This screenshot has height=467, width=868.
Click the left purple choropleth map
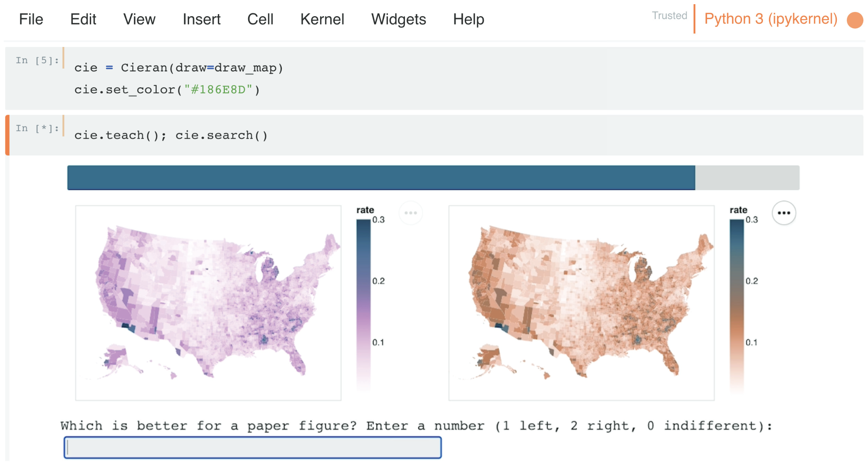click(208, 303)
